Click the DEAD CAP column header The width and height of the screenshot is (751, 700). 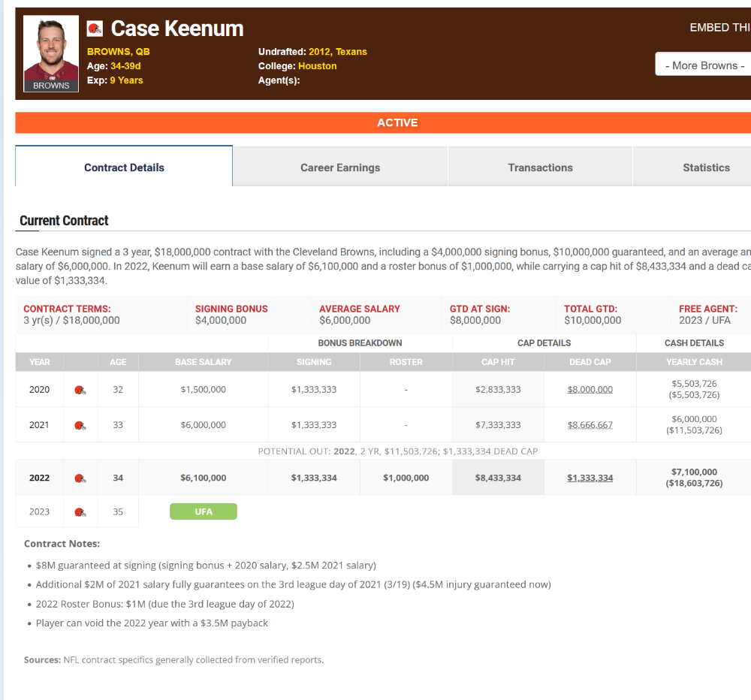pos(590,362)
